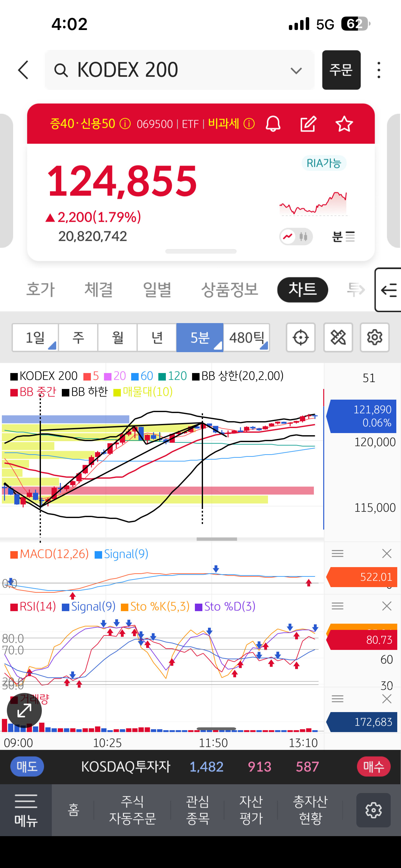
Task: Switch to the 체결 tab
Action: tap(99, 289)
